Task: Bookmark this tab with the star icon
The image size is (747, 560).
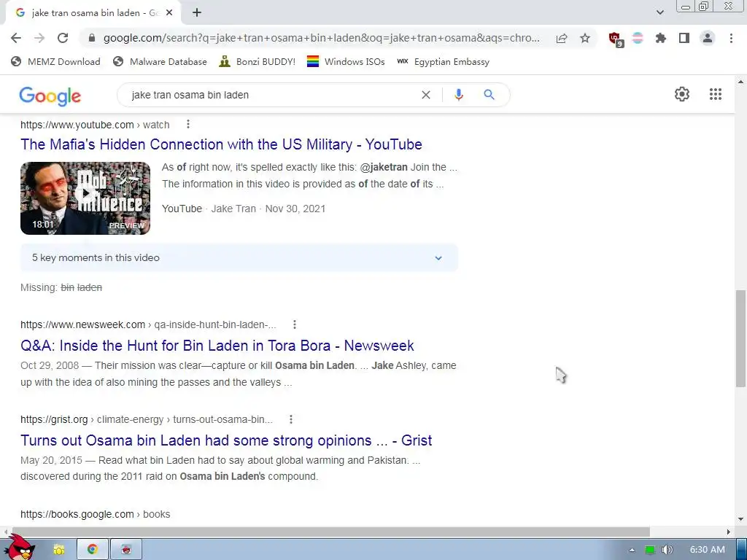Action: tap(585, 38)
